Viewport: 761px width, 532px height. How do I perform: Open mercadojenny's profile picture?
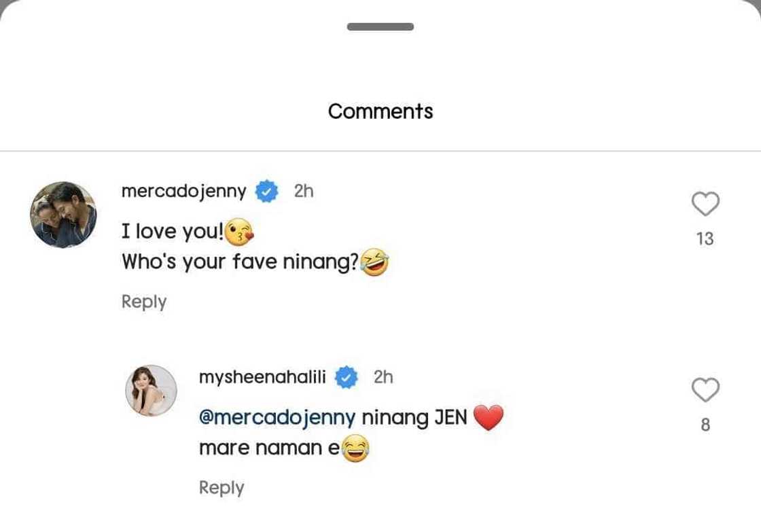(63, 215)
